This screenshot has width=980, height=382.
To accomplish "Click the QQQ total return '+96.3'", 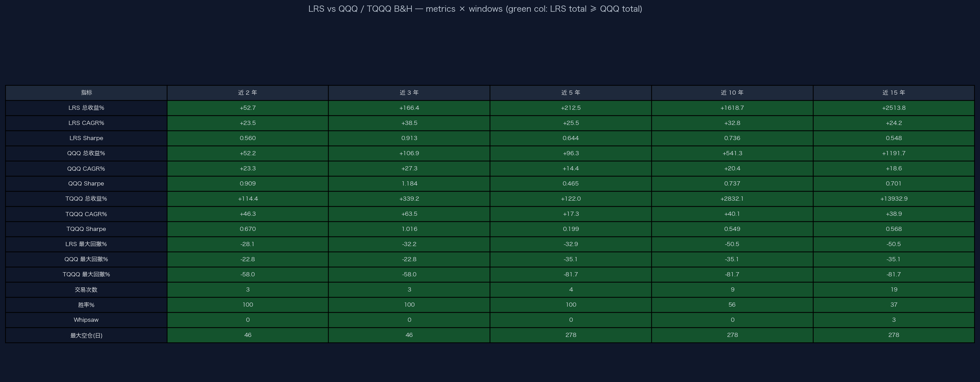I will 571,153.
